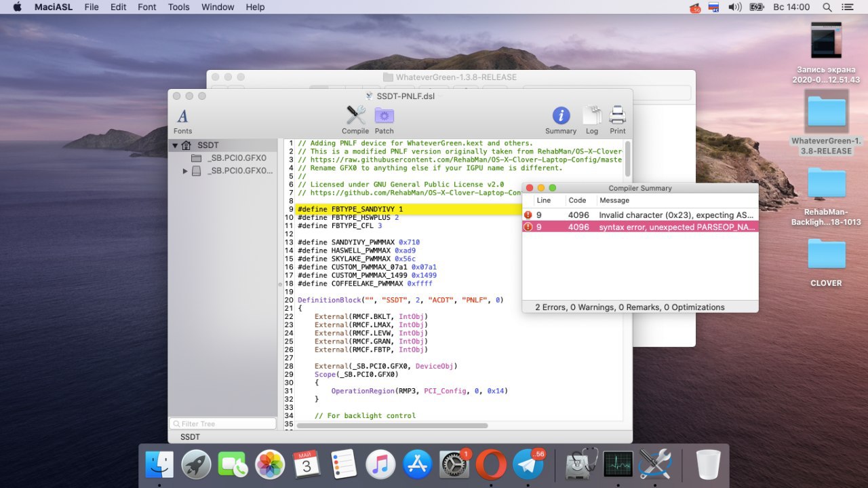Show the Summary info icon
Screen dimensions: 868x488
[561, 120]
